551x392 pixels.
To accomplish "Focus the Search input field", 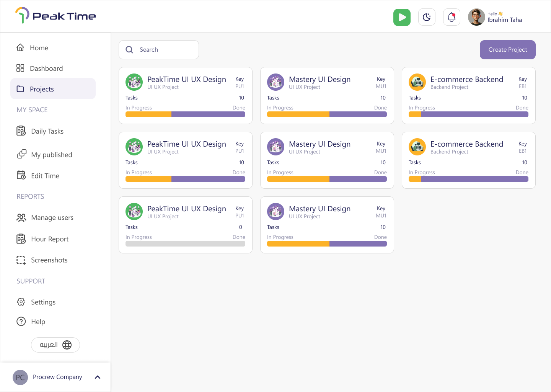I will [x=159, y=50].
